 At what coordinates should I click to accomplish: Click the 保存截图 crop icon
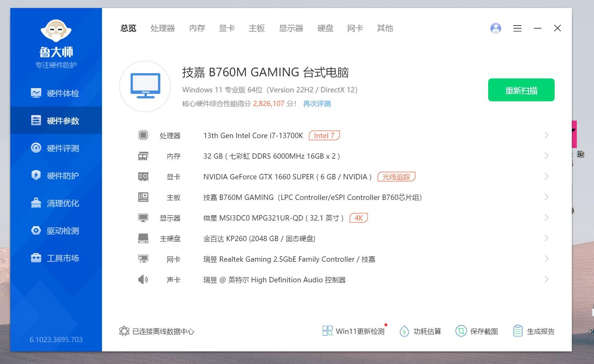coord(461,331)
